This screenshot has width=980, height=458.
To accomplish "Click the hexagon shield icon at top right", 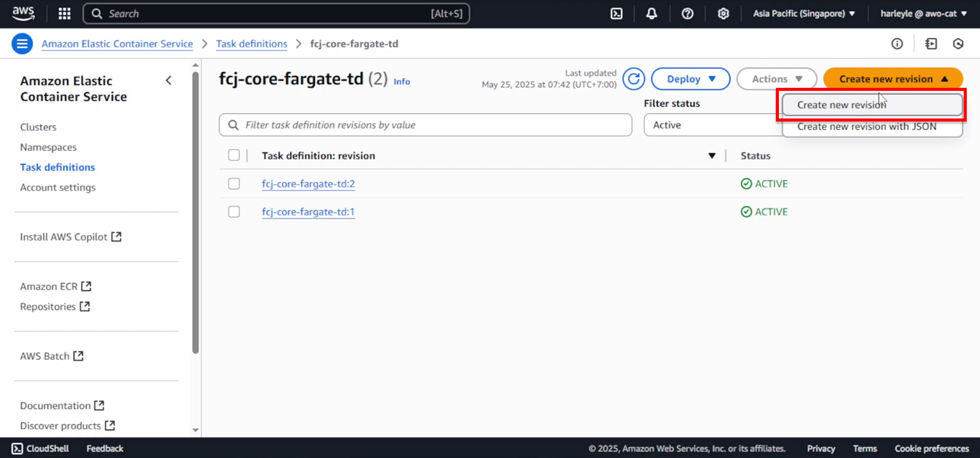I will coord(958,44).
